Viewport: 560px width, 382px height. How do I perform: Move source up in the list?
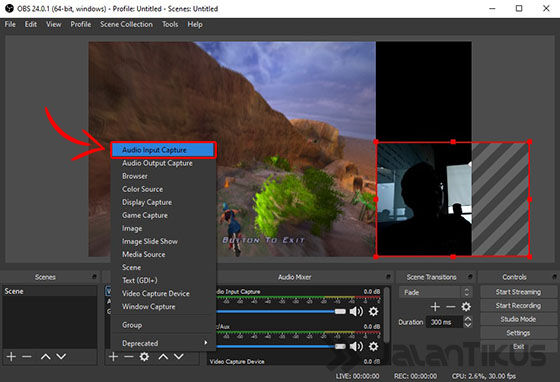tap(163, 356)
